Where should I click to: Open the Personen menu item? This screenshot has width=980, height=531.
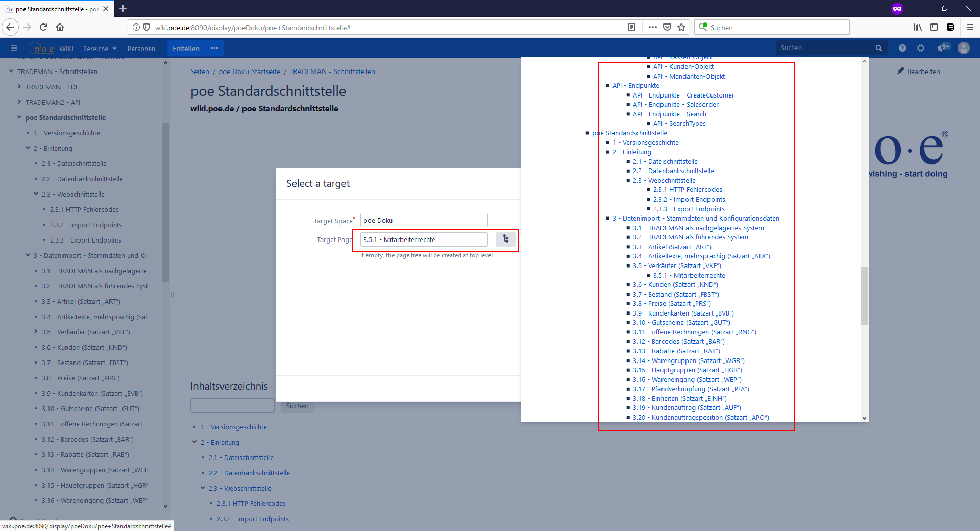point(141,49)
